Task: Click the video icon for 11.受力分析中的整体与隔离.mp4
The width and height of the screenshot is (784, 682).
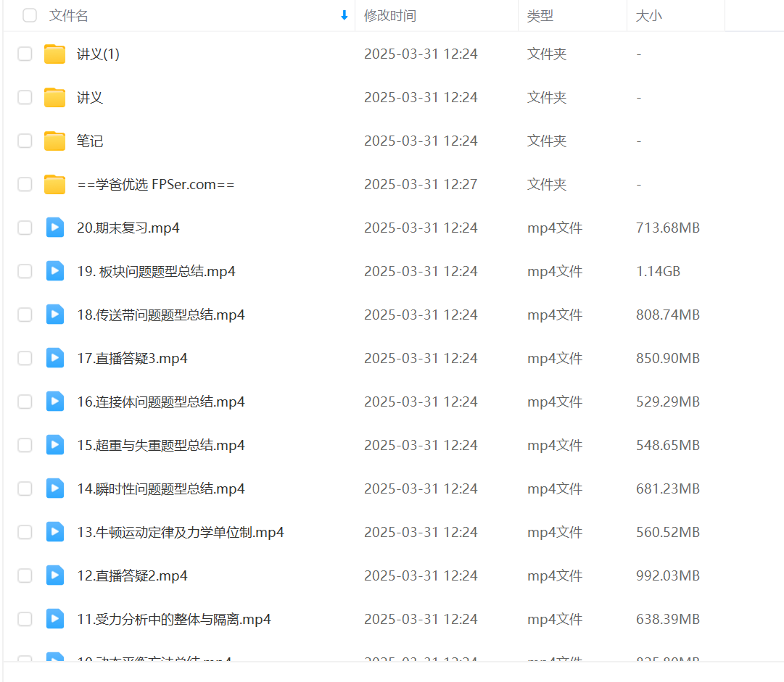Action: click(55, 619)
